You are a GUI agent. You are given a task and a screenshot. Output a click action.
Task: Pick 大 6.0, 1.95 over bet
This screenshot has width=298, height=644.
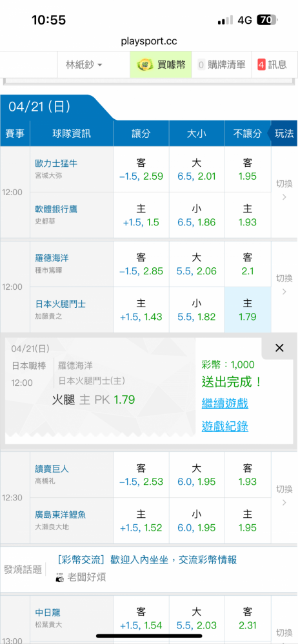coord(196,475)
